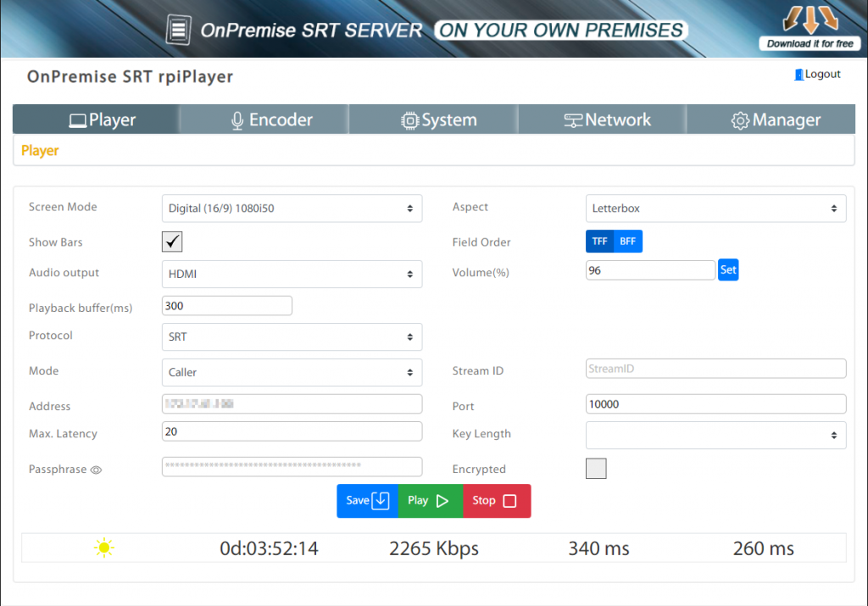Click the Stream ID input field

(715, 369)
